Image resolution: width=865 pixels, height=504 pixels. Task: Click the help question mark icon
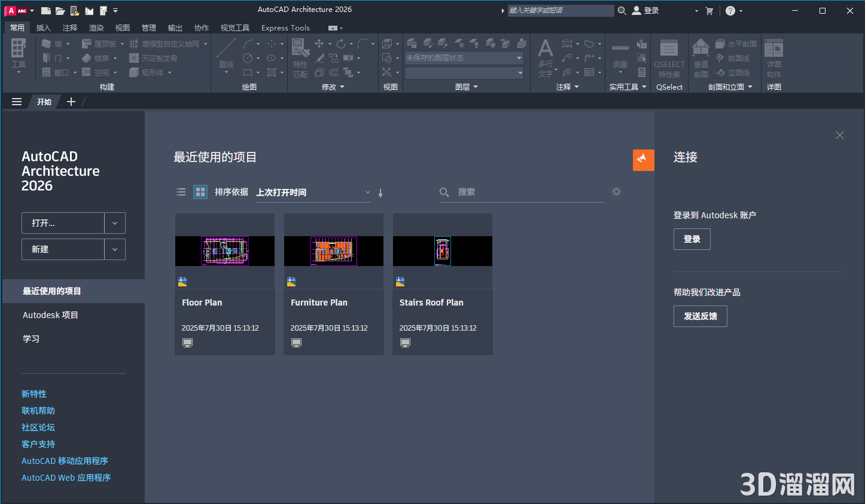tap(730, 11)
